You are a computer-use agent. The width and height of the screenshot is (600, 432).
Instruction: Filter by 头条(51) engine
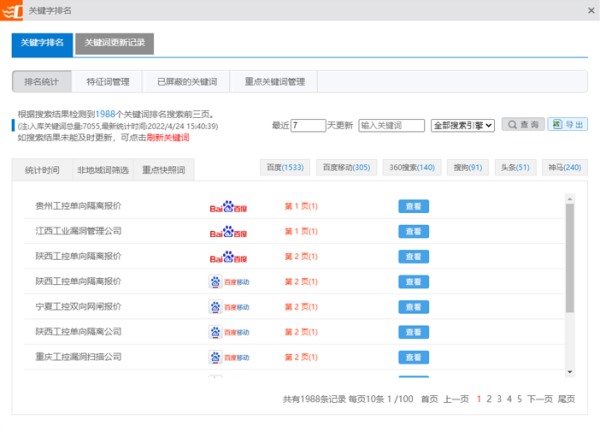click(x=515, y=168)
